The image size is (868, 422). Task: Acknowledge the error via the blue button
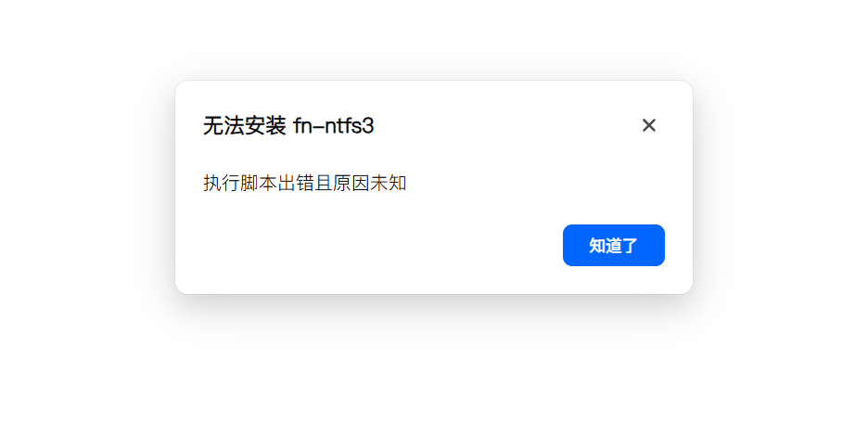pyautogui.click(x=613, y=246)
